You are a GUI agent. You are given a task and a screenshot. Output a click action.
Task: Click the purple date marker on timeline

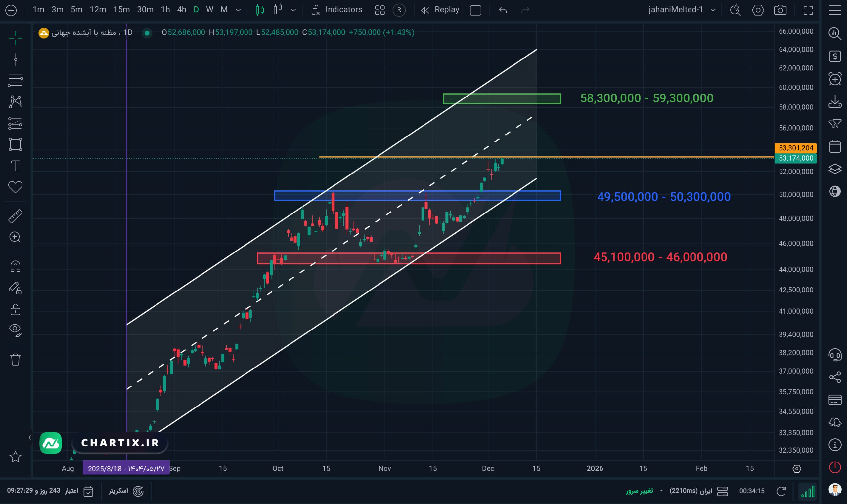tap(126, 468)
